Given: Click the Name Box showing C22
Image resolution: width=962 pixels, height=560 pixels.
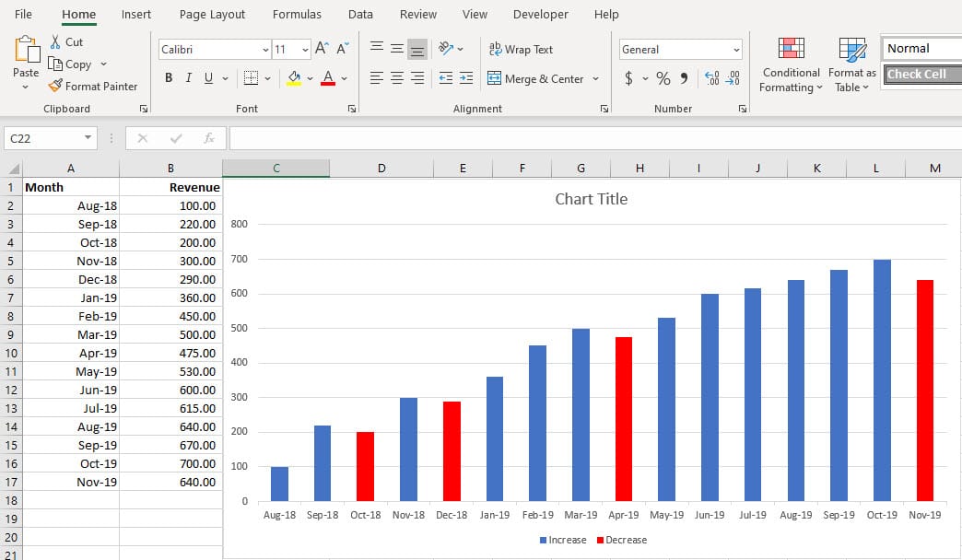Looking at the screenshot, I should (43, 138).
